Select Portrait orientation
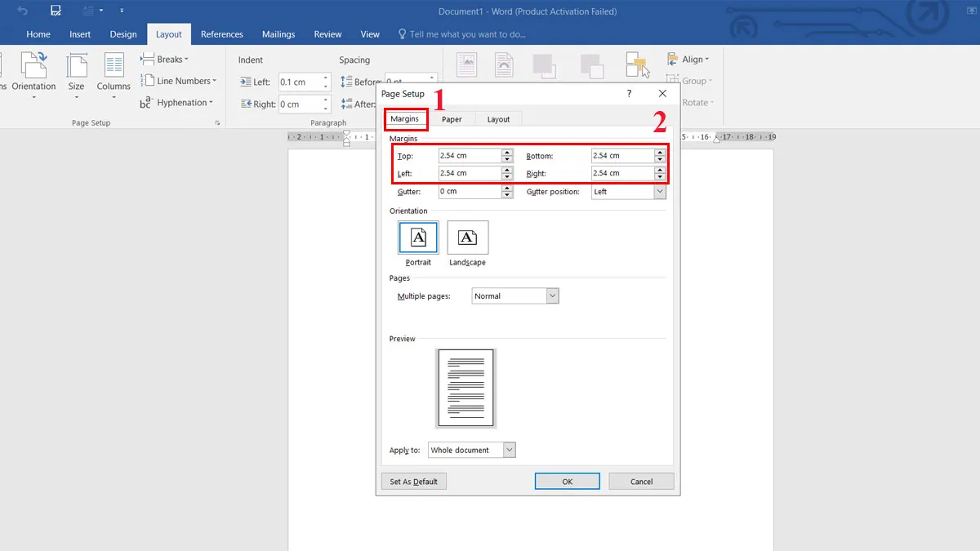The image size is (980, 551). (x=418, y=238)
